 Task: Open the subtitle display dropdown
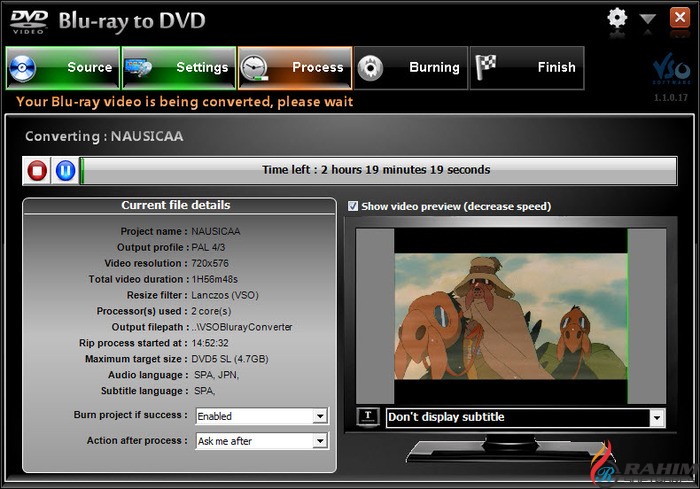pos(525,418)
